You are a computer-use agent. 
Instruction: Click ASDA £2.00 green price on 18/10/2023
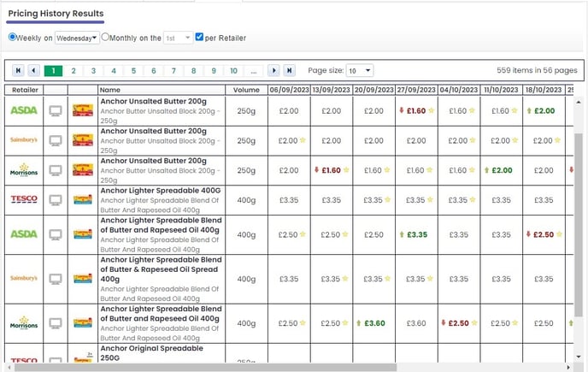coord(544,110)
